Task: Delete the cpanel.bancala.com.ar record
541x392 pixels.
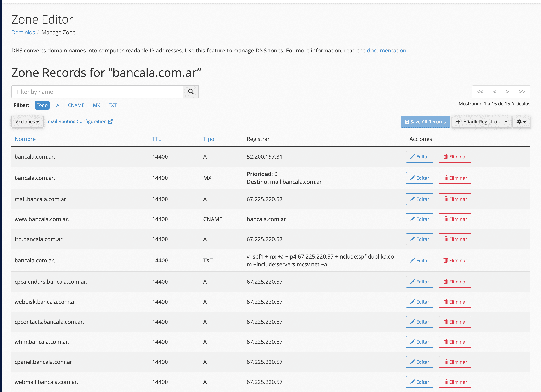Action: (455, 362)
